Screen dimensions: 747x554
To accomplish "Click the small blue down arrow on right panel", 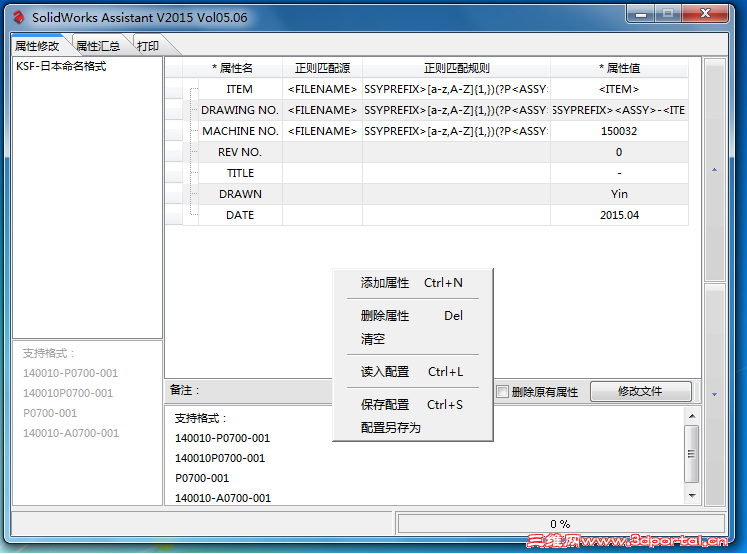I will pos(714,394).
